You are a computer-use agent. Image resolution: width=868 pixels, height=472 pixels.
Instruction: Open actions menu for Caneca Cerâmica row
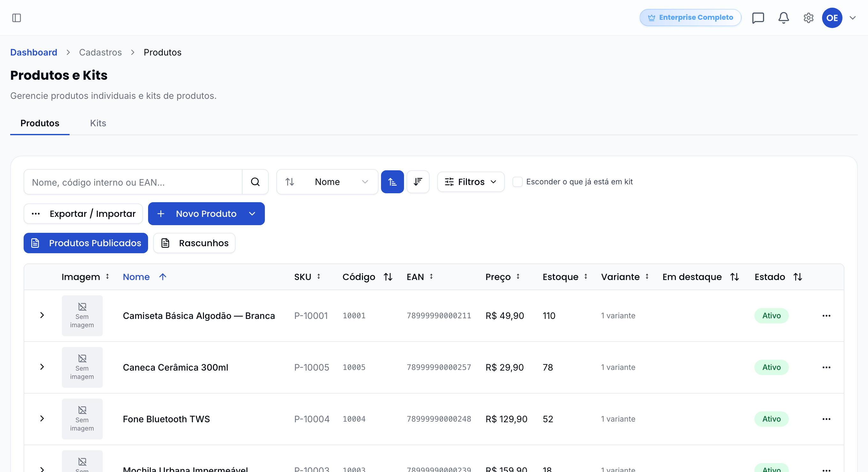pos(826,367)
